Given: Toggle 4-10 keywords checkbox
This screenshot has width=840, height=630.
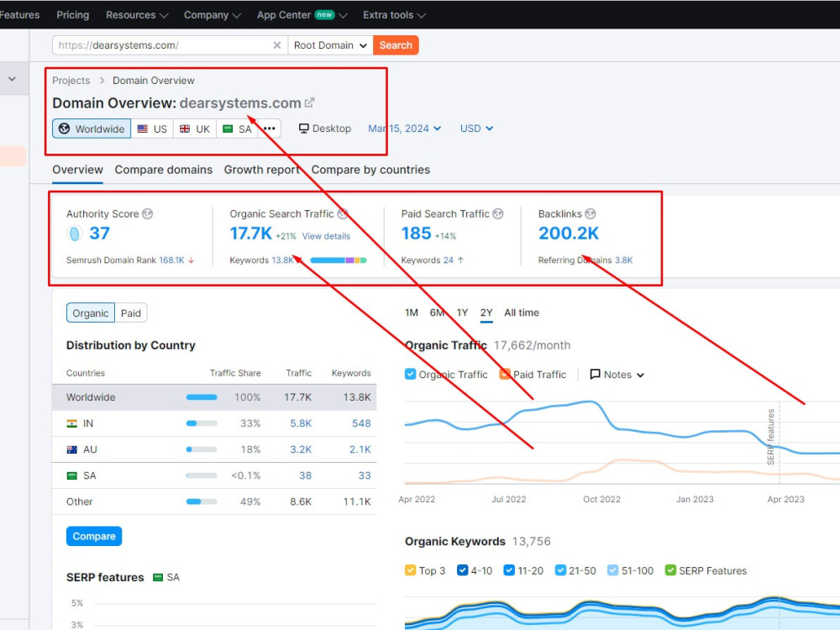Looking at the screenshot, I should click(463, 570).
